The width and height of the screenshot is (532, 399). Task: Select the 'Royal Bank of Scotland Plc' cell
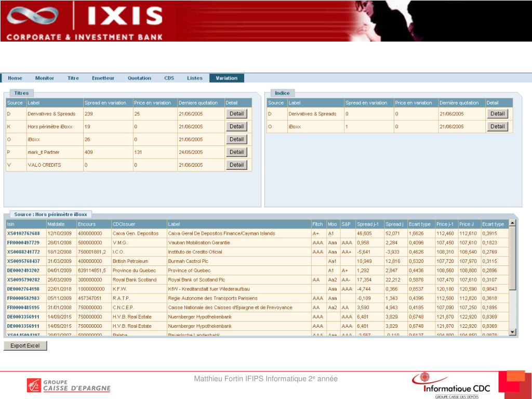[239, 280]
